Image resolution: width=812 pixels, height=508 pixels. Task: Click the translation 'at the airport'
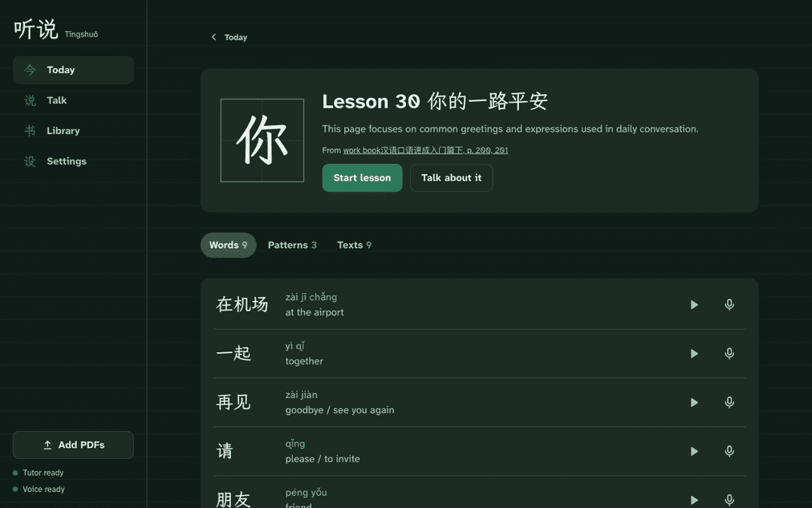[315, 312]
